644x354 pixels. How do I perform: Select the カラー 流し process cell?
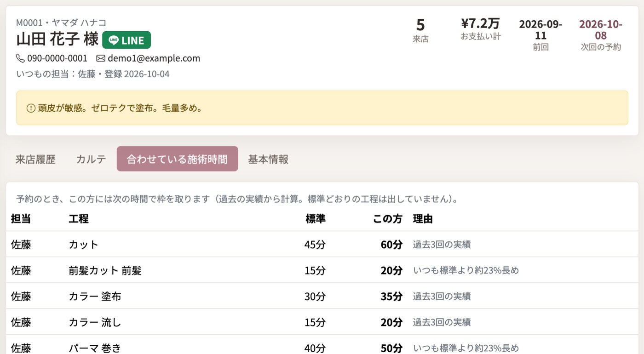click(x=95, y=322)
